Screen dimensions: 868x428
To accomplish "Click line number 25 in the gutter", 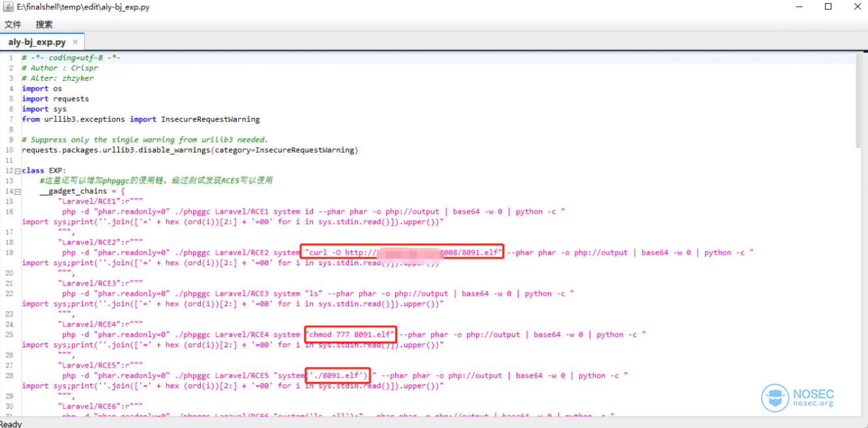I will (9, 335).
